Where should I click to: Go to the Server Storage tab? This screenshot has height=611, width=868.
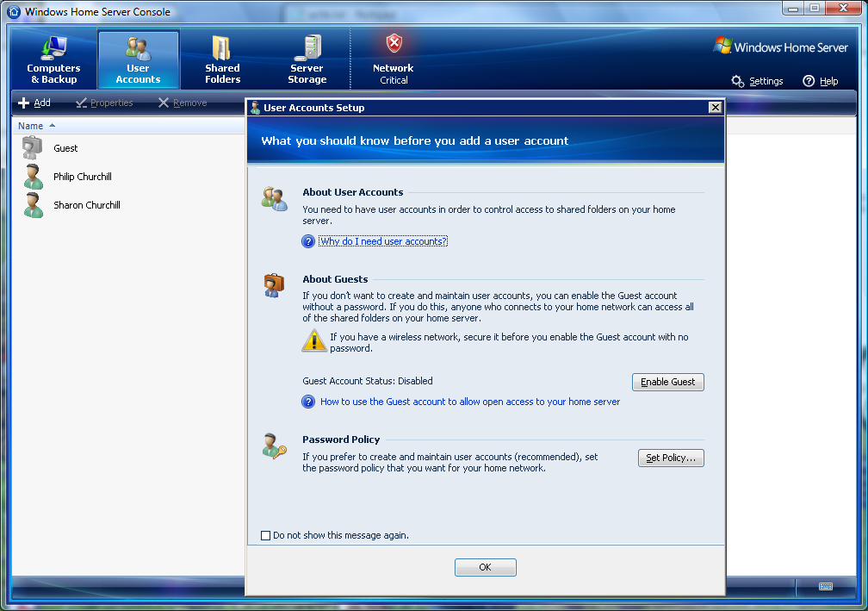(x=307, y=59)
